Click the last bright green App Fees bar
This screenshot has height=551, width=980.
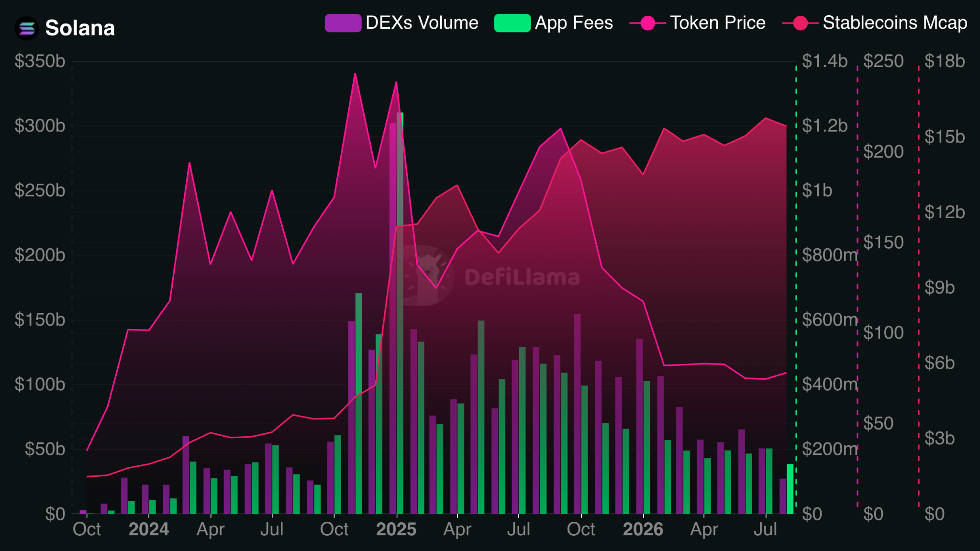coord(790,489)
